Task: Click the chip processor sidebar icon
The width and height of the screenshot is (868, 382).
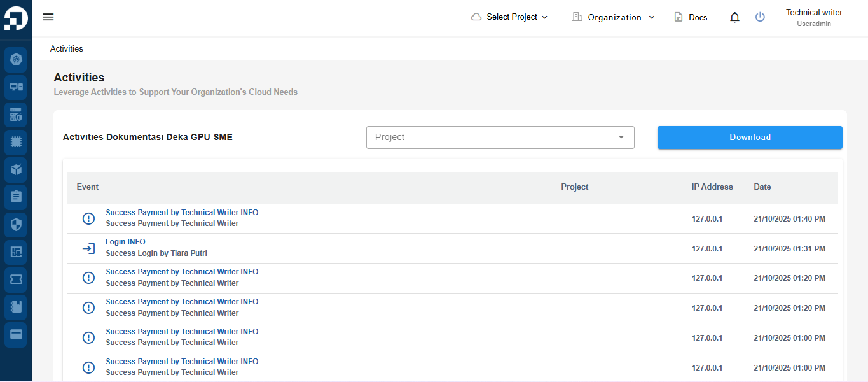Action: [16, 142]
